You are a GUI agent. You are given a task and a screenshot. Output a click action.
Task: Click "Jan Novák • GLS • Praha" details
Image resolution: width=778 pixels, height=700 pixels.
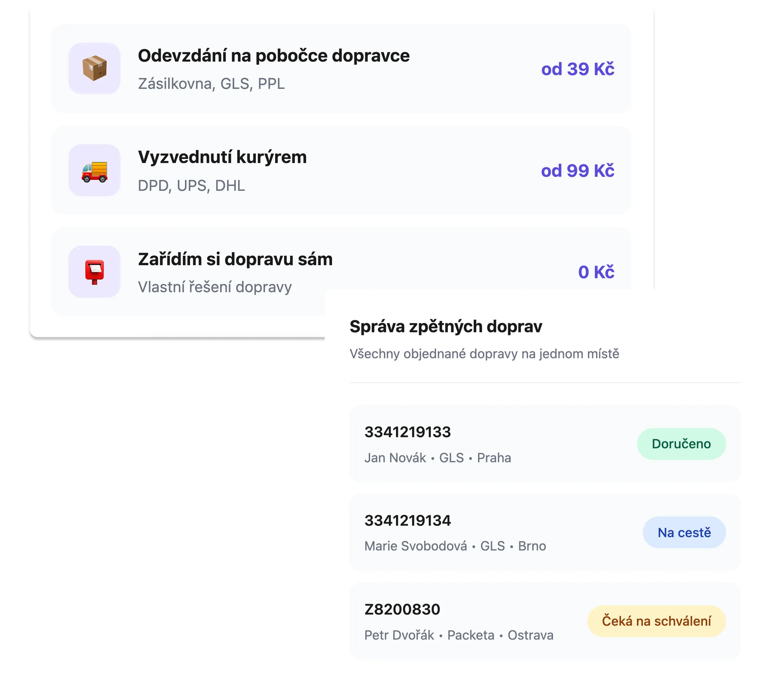tap(437, 458)
